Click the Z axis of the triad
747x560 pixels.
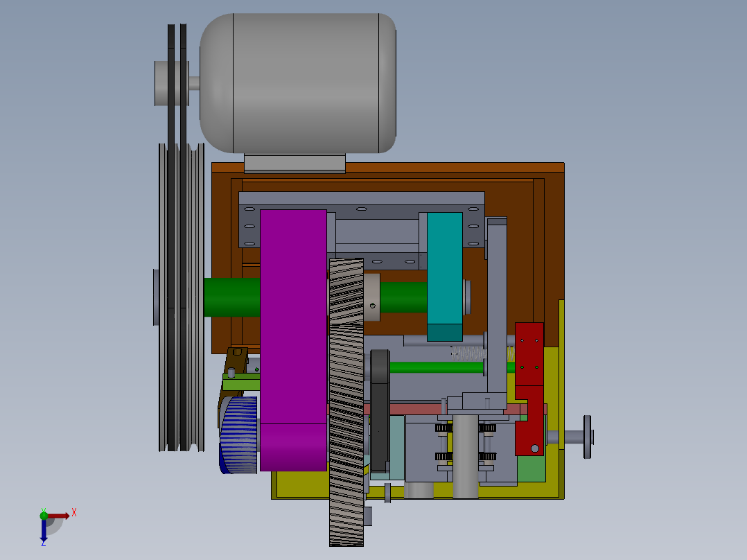[x=44, y=530]
